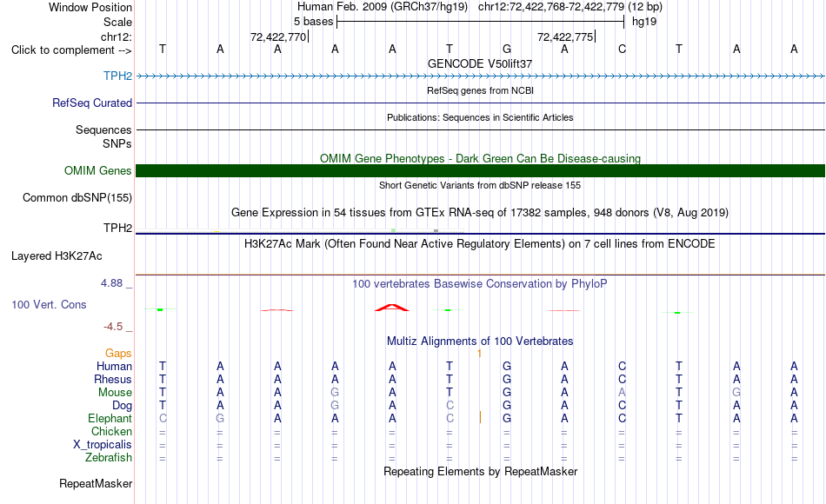Click the orange insertion bar in the Elephant row
The height and width of the screenshot is (504, 826).
[480, 418]
